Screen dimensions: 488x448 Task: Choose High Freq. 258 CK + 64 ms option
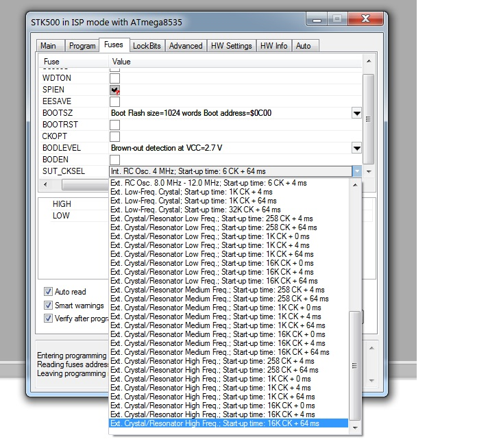point(229,370)
